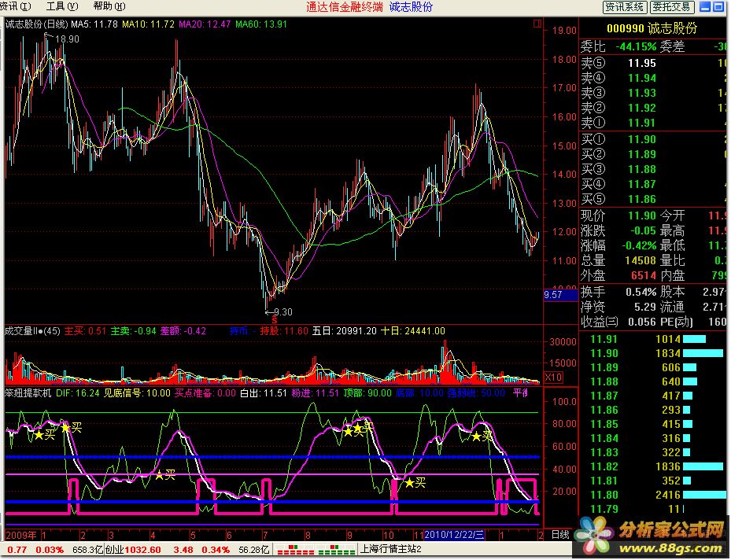Click the rightmost star 买 signal
Screen dimensions: 731x560
coord(482,436)
